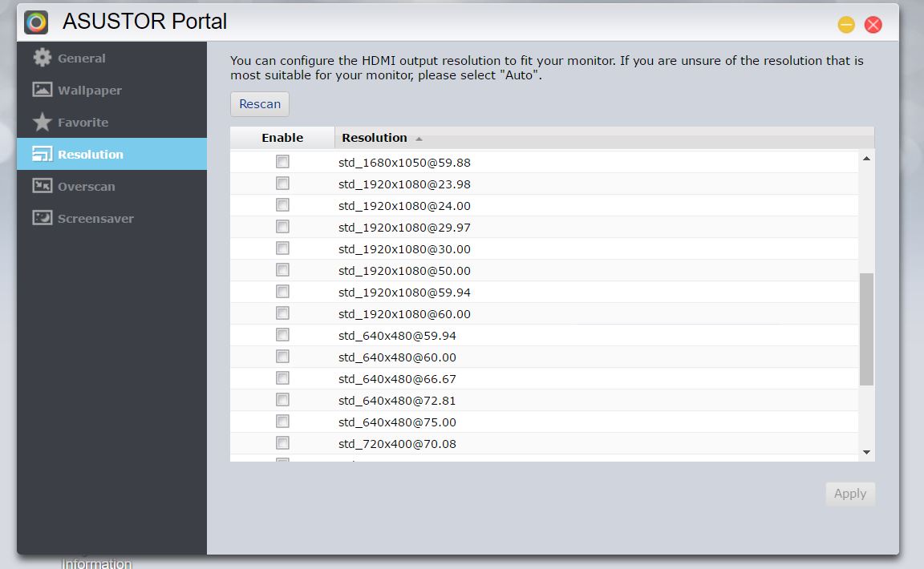
Task: Click the Wallpaper picture icon
Action: point(42,90)
